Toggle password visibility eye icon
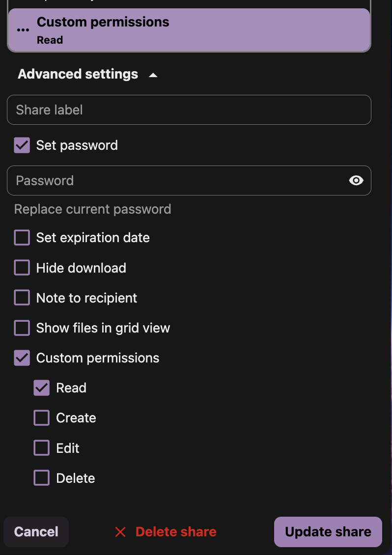 pos(356,181)
